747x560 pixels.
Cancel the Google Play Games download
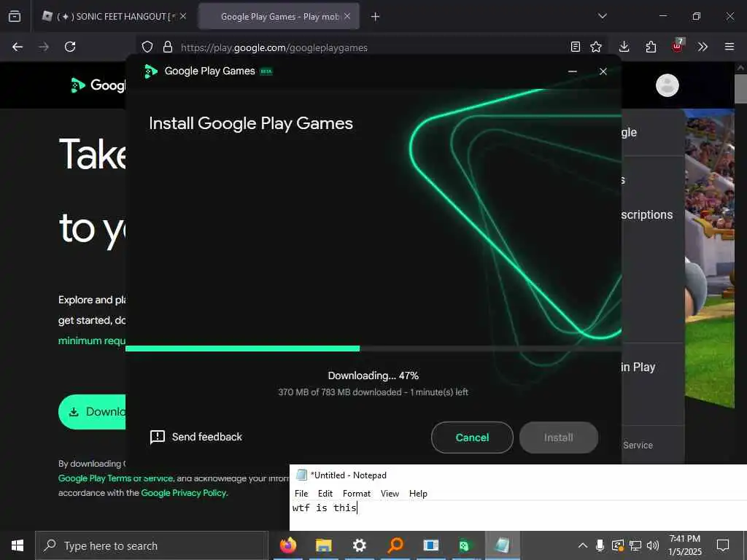point(472,437)
